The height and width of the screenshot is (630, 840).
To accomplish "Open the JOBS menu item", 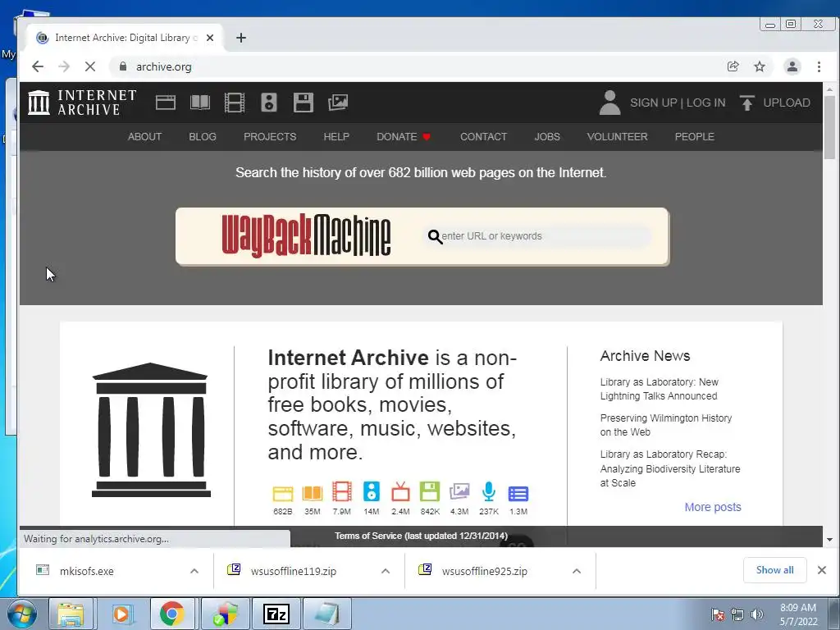I will 547,137.
